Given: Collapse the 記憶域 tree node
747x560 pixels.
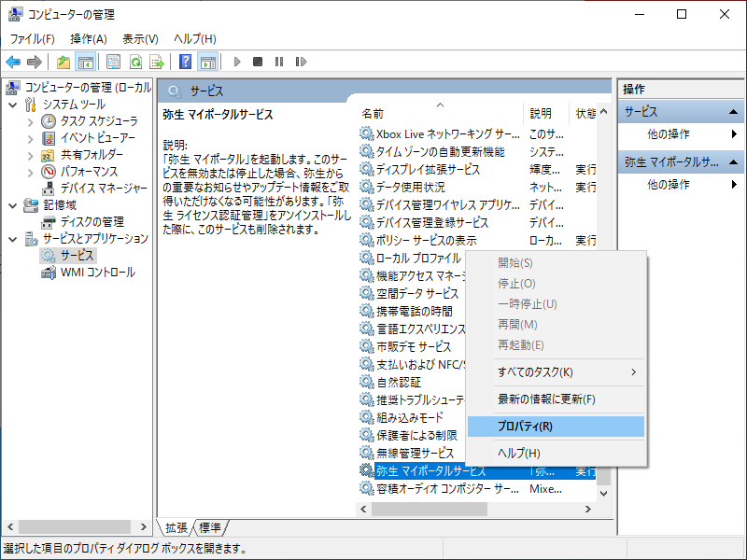Looking at the screenshot, I should click(13, 205).
